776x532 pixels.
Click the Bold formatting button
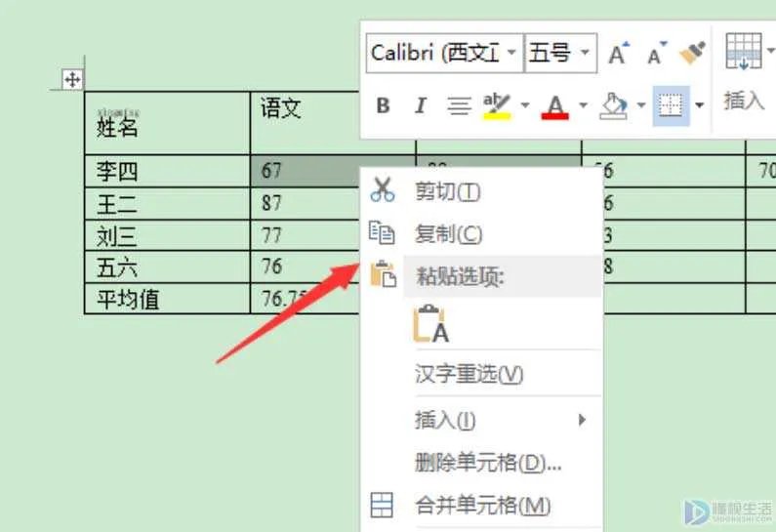[383, 105]
